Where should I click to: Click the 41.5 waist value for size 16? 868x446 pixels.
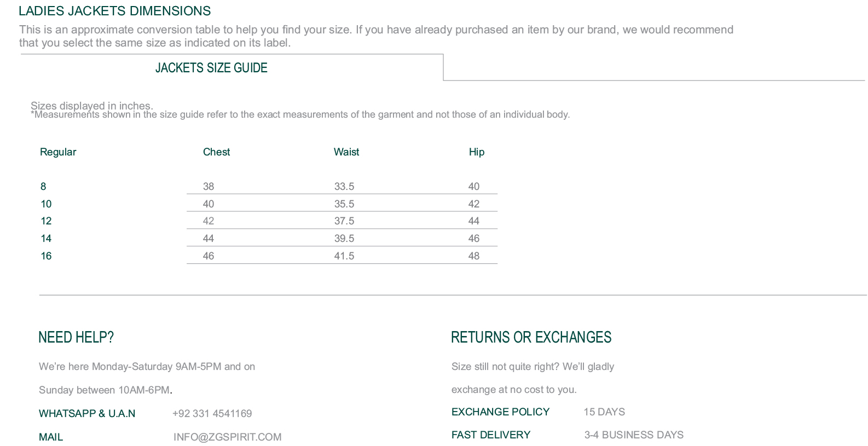point(344,256)
